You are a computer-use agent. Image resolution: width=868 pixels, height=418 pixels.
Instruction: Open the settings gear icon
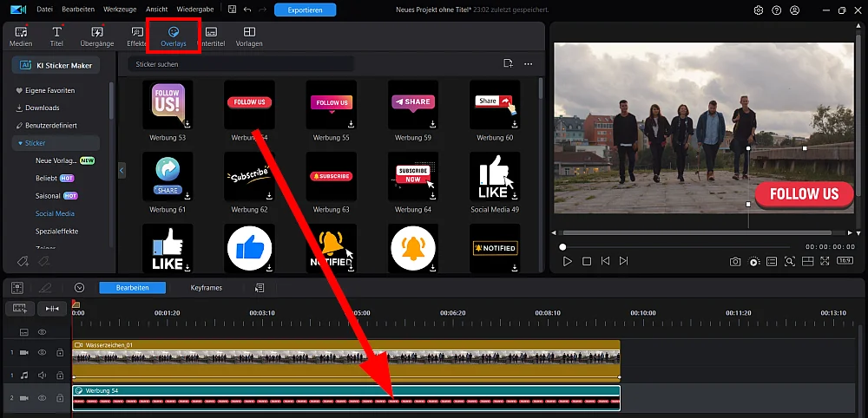pyautogui.click(x=759, y=10)
